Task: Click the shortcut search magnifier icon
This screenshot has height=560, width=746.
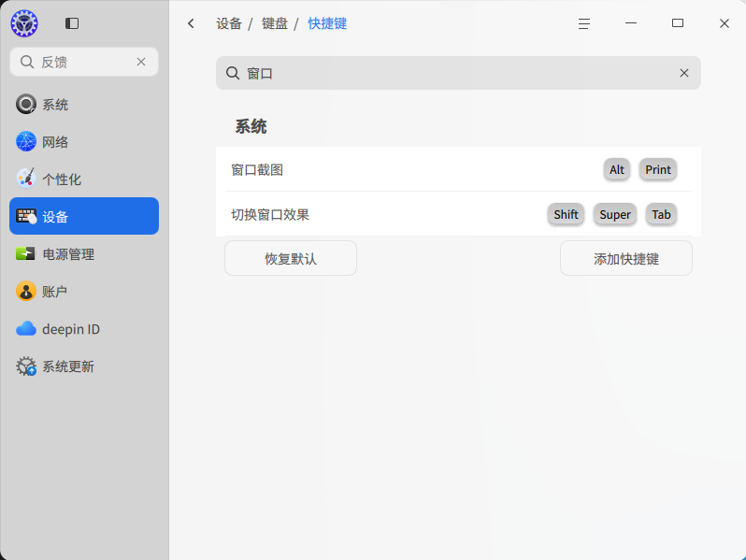Action: tap(233, 73)
